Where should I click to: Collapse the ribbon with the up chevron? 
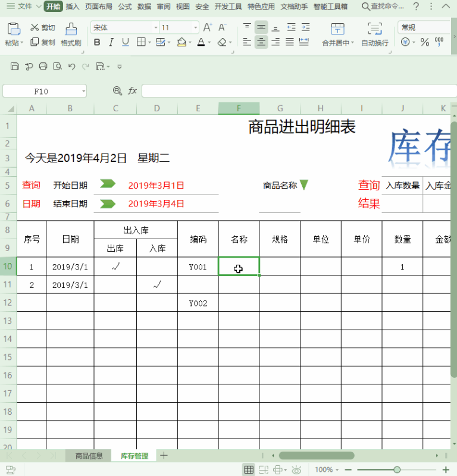(446, 7)
